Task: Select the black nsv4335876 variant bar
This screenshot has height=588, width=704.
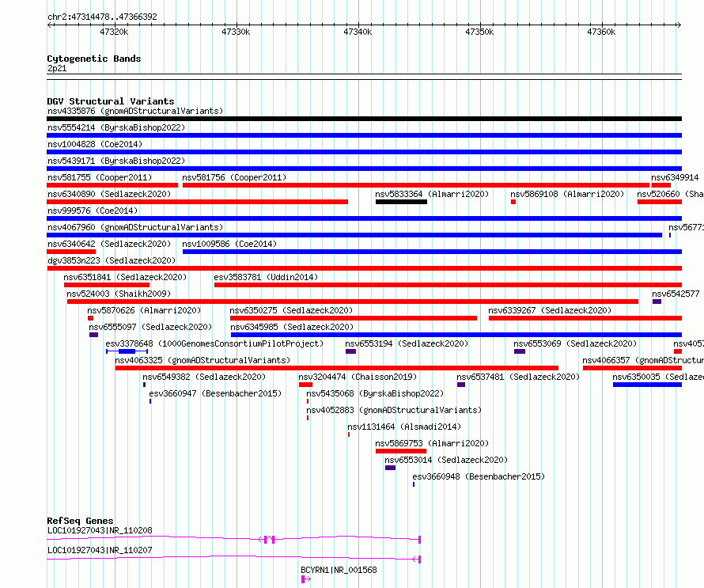Action: point(364,119)
